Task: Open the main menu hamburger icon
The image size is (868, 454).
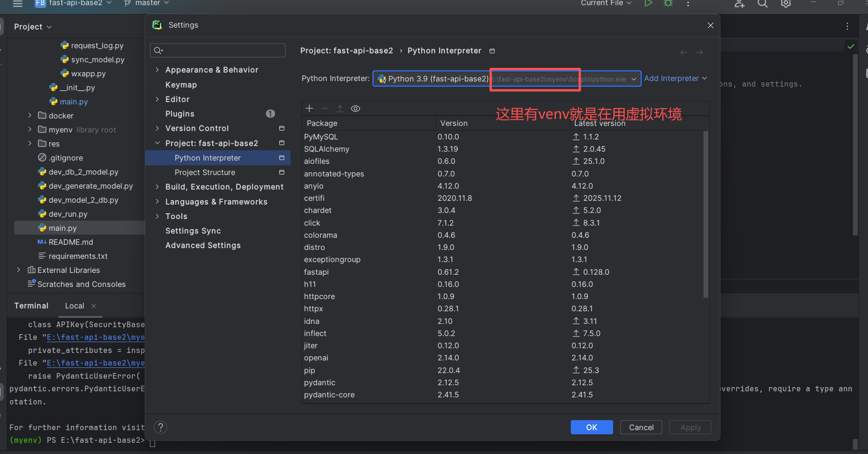Action: pos(18,3)
